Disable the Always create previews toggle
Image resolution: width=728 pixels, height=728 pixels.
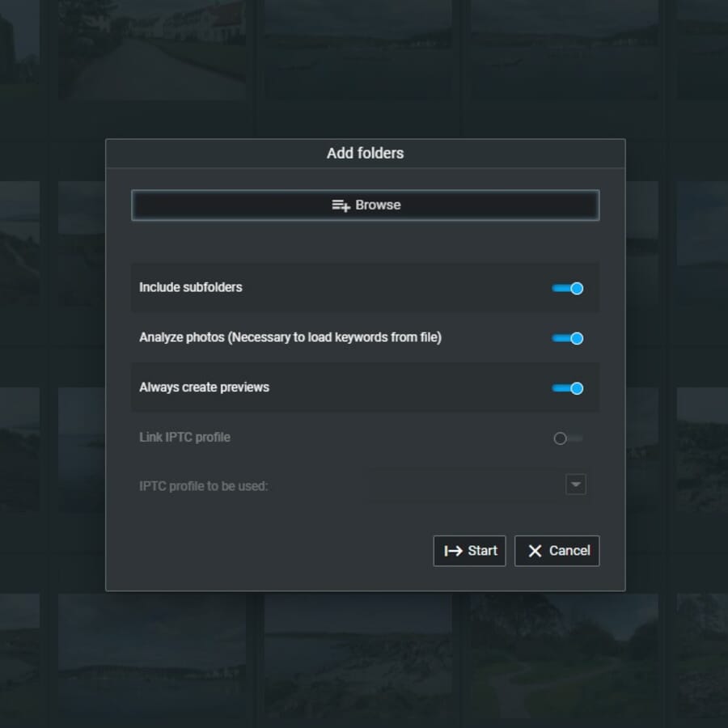pos(567,388)
